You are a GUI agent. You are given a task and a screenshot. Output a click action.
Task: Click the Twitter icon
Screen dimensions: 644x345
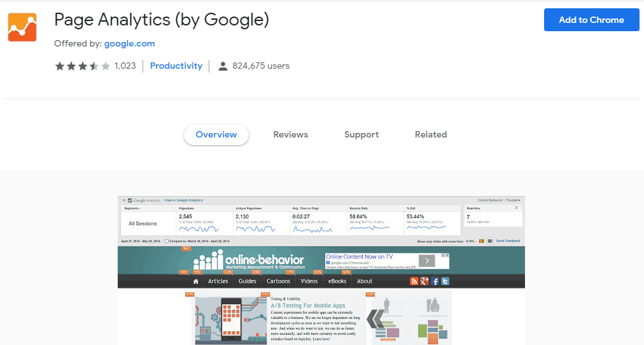pos(445,281)
